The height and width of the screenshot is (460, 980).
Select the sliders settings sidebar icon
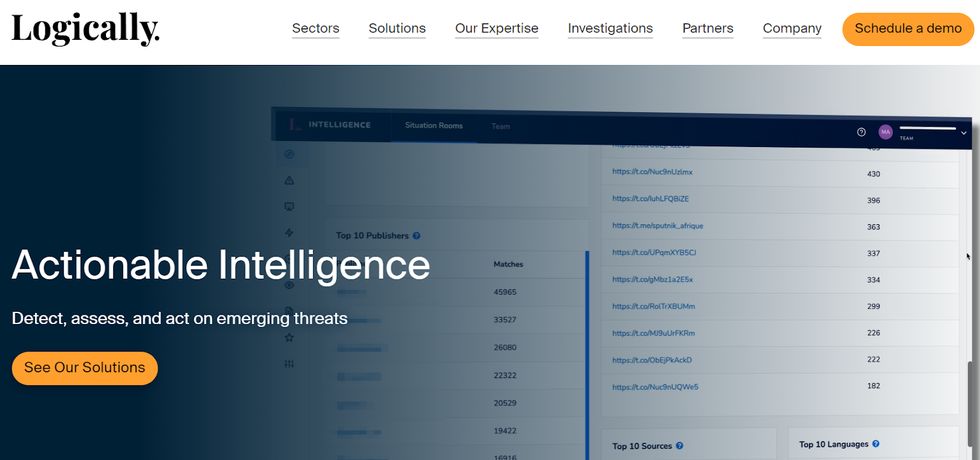coord(289,364)
